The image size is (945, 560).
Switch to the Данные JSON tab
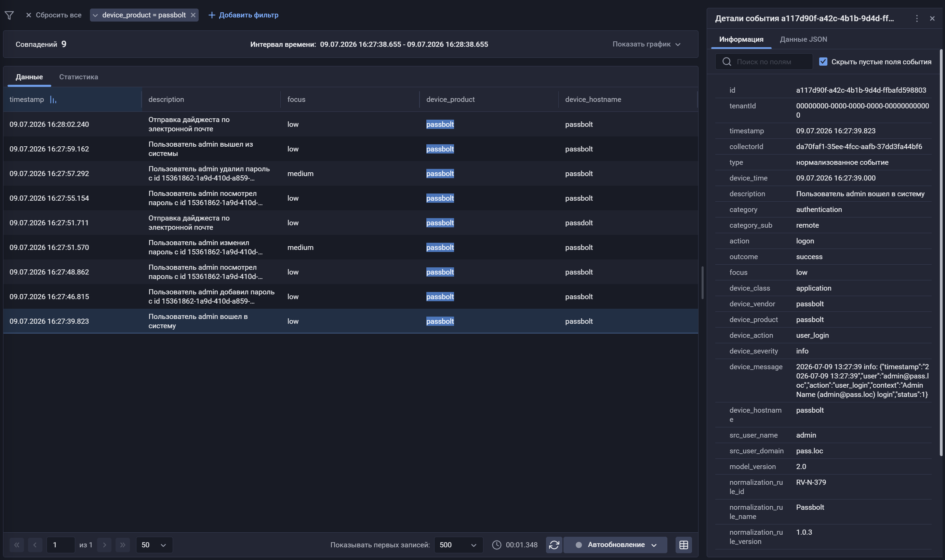(803, 39)
